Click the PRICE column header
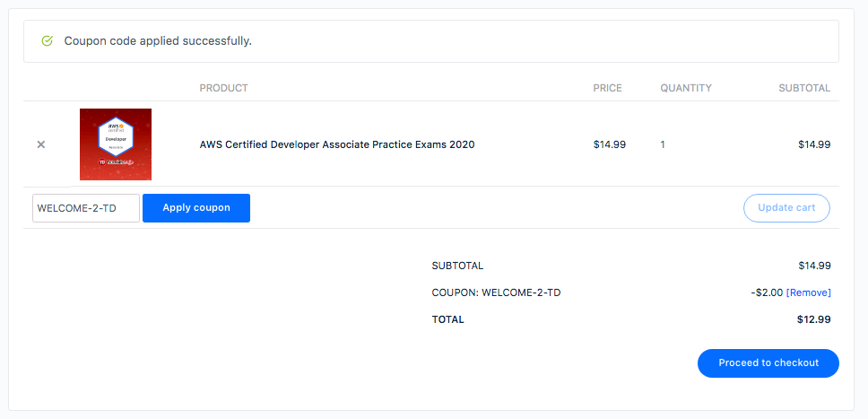Image resolution: width=868 pixels, height=419 pixels. click(x=608, y=88)
